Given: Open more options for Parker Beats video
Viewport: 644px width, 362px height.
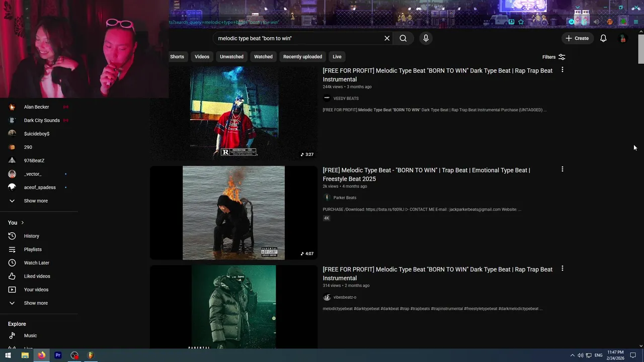Looking at the screenshot, I should [562, 169].
